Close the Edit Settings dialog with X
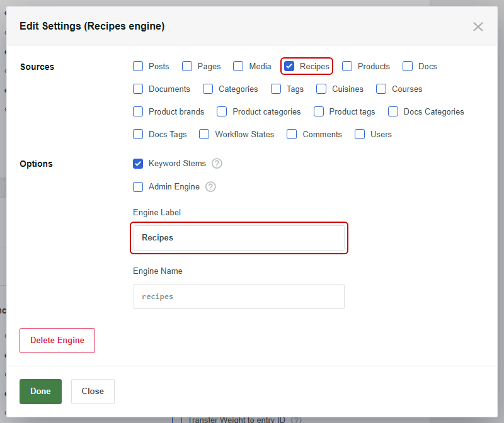504x423 pixels. tap(478, 26)
